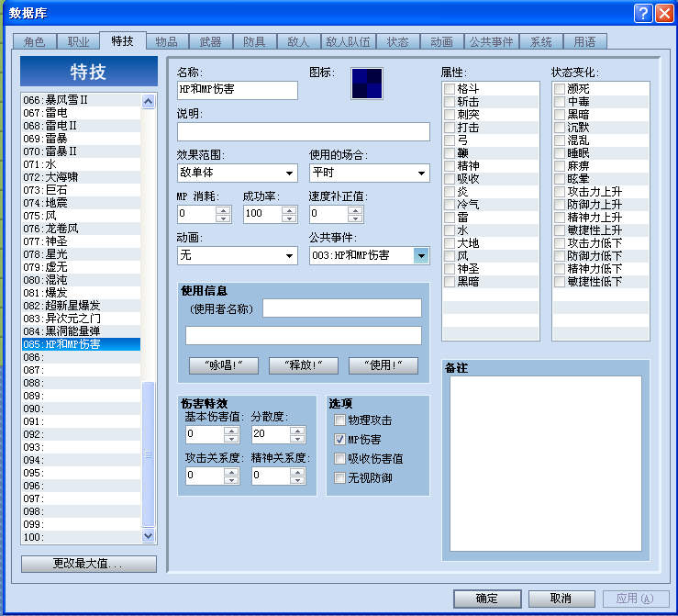Open the 状态 tab
This screenshot has width=678, height=616.
pos(398,41)
